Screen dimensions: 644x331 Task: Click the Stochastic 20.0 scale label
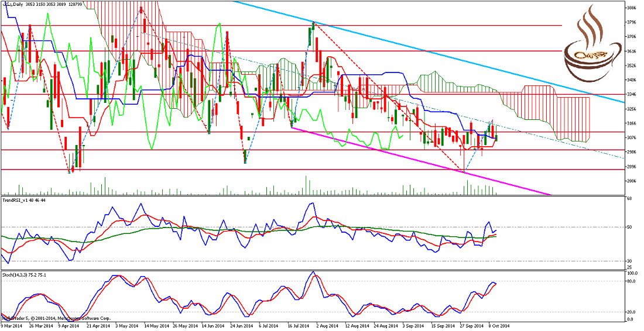point(631,312)
